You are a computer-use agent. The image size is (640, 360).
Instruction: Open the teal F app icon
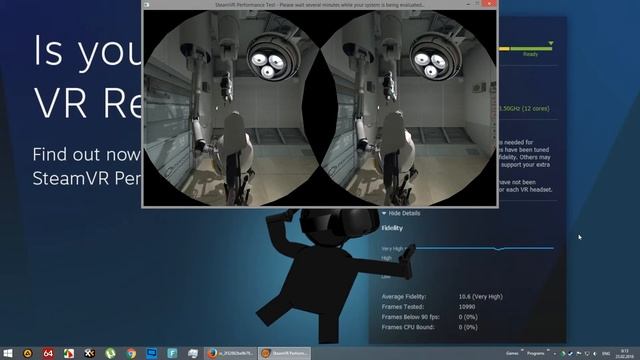[172, 353]
